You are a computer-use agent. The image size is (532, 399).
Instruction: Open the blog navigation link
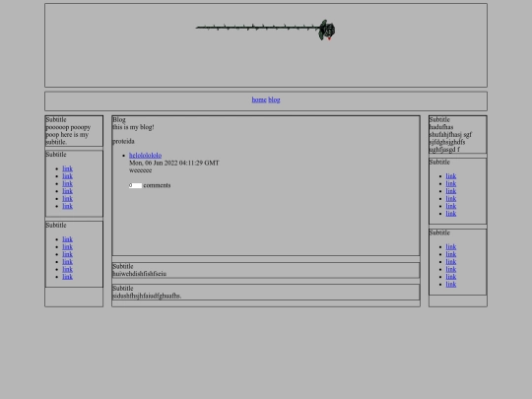(274, 100)
